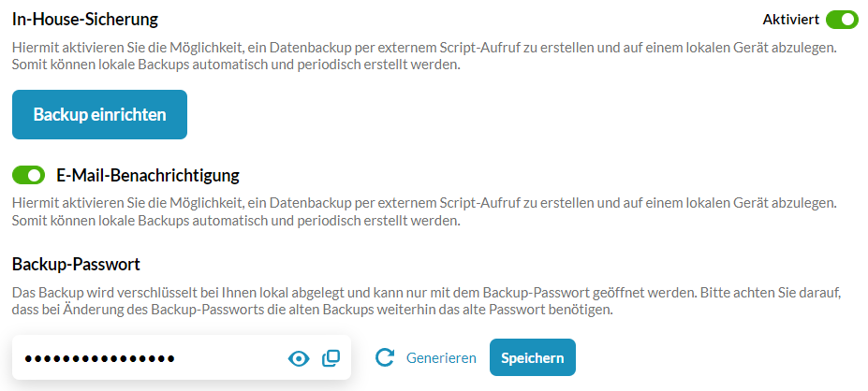Save the password with Speichern
The height and width of the screenshot is (391, 868).
point(533,358)
